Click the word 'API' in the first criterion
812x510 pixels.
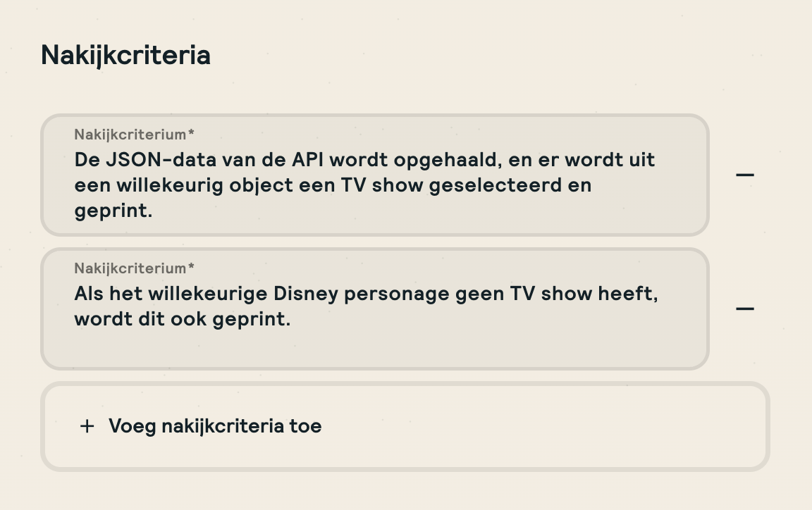pos(308,160)
